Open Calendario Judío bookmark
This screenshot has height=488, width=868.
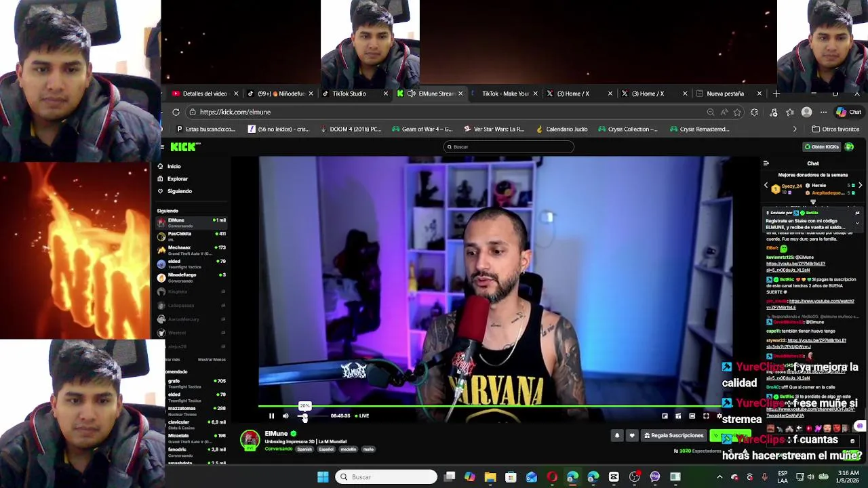tap(562, 129)
